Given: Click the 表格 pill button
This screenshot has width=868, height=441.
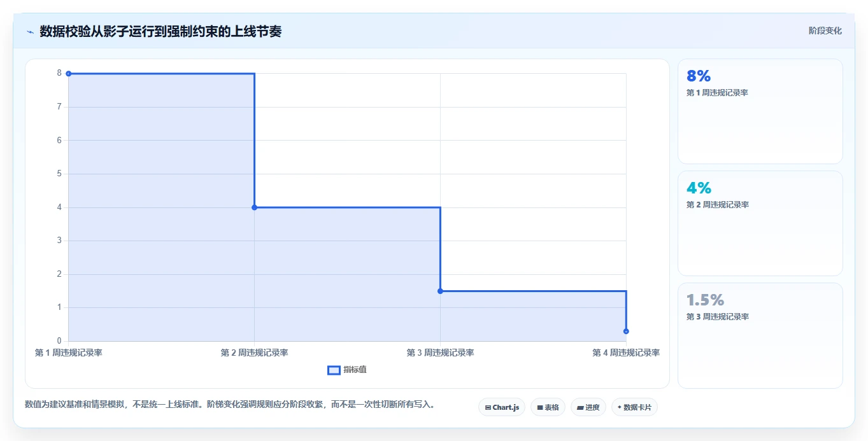Looking at the screenshot, I should tap(548, 407).
